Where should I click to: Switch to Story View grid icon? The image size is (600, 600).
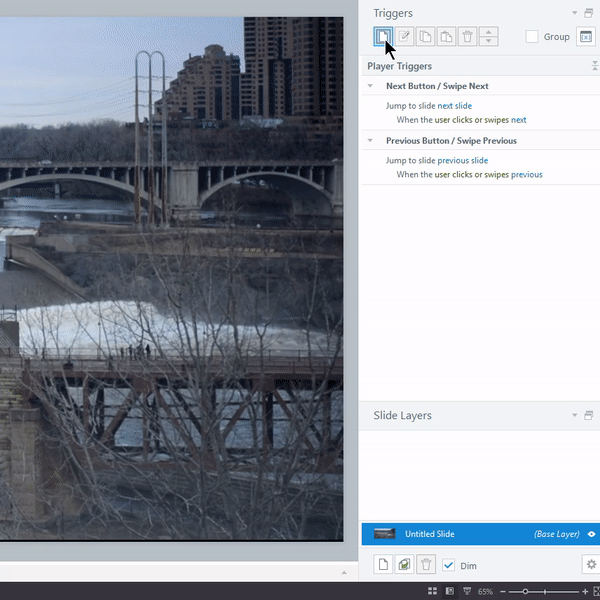pos(432,591)
